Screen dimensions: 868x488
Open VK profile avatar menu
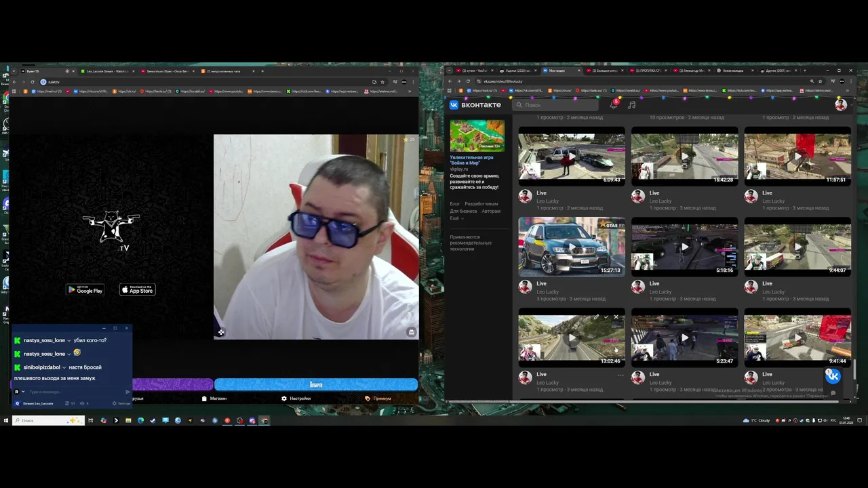click(841, 104)
